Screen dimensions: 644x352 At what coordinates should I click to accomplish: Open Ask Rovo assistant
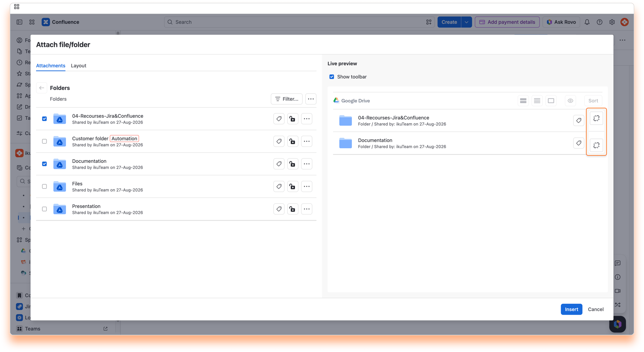[561, 22]
